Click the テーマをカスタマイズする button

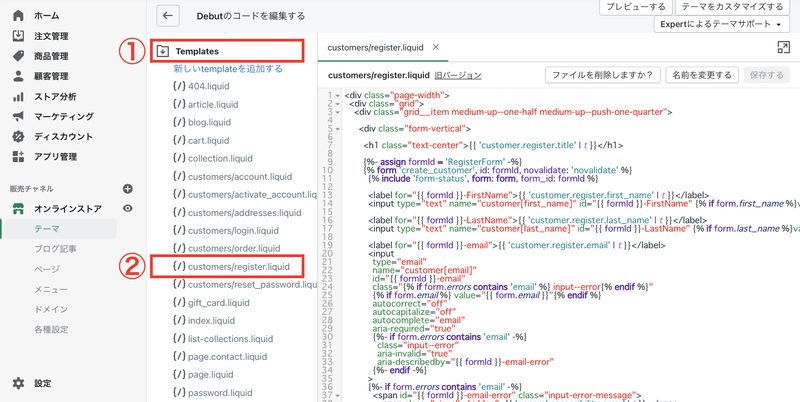(732, 7)
